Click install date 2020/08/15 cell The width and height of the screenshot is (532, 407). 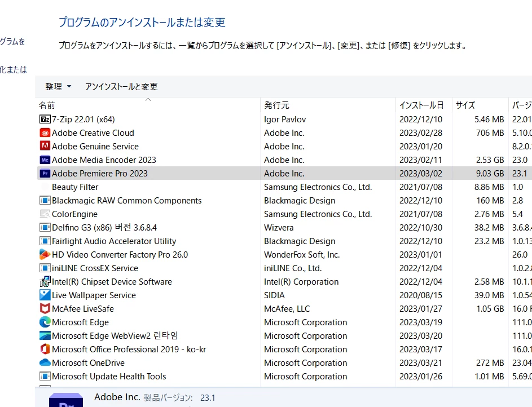click(x=421, y=295)
